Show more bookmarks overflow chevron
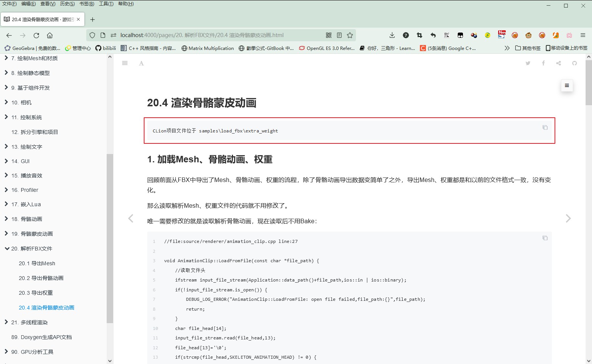Viewport: 592px width, 364px height. tap(507, 48)
